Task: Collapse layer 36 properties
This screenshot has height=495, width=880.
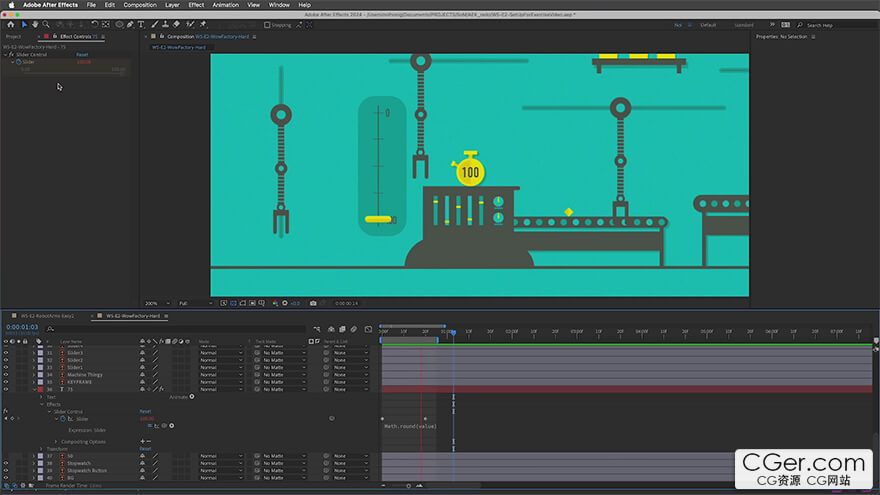Action: [x=33, y=390]
